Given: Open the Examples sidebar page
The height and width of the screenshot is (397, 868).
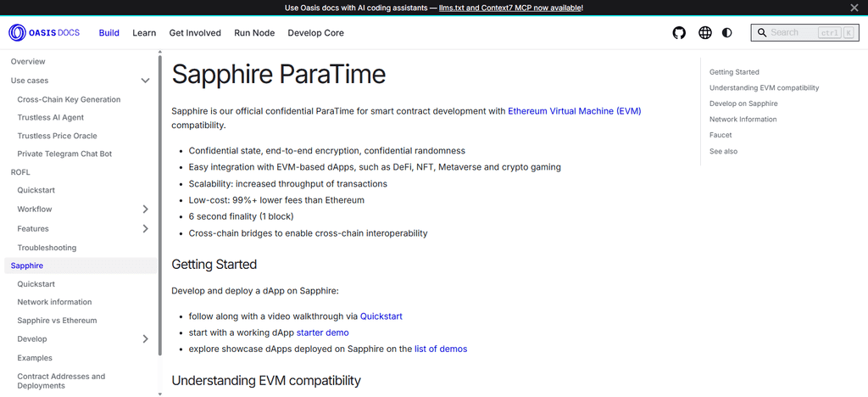Looking at the screenshot, I should click(35, 358).
